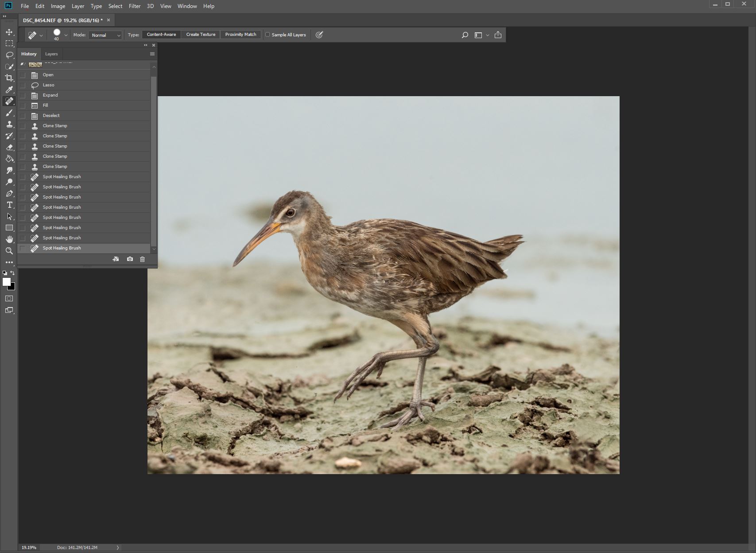This screenshot has width=756, height=553.
Task: Switch to the Layers tab
Action: 51,54
